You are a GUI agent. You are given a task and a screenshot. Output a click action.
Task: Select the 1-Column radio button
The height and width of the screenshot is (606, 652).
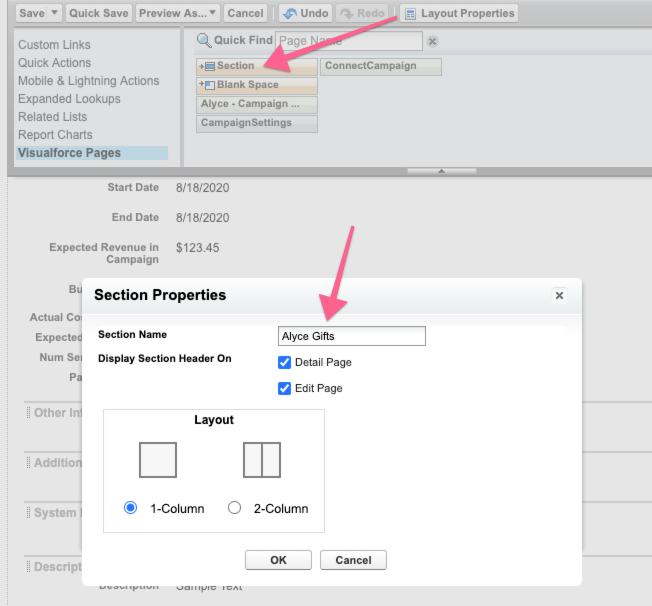(131, 508)
